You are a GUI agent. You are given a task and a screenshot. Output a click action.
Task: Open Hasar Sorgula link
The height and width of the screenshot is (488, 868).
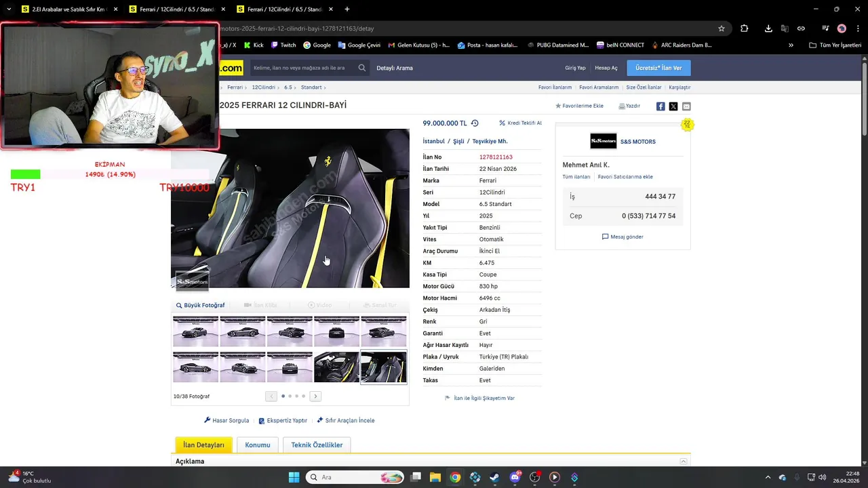226,420
